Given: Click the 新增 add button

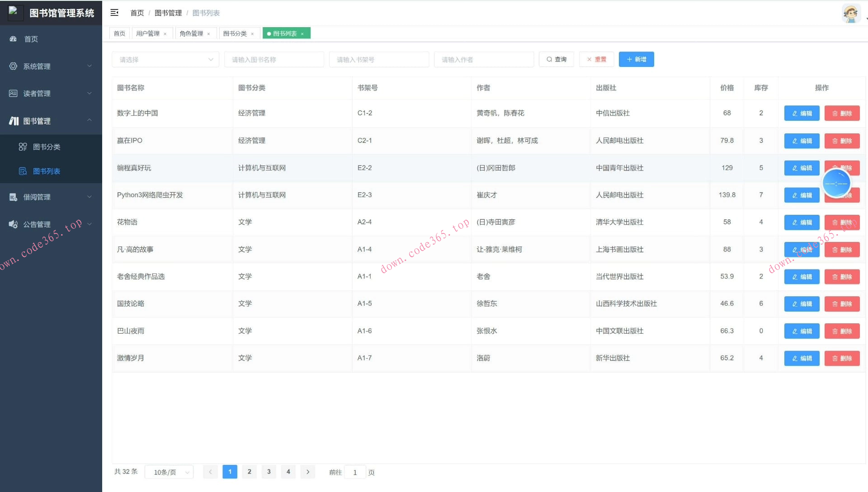Looking at the screenshot, I should [636, 59].
